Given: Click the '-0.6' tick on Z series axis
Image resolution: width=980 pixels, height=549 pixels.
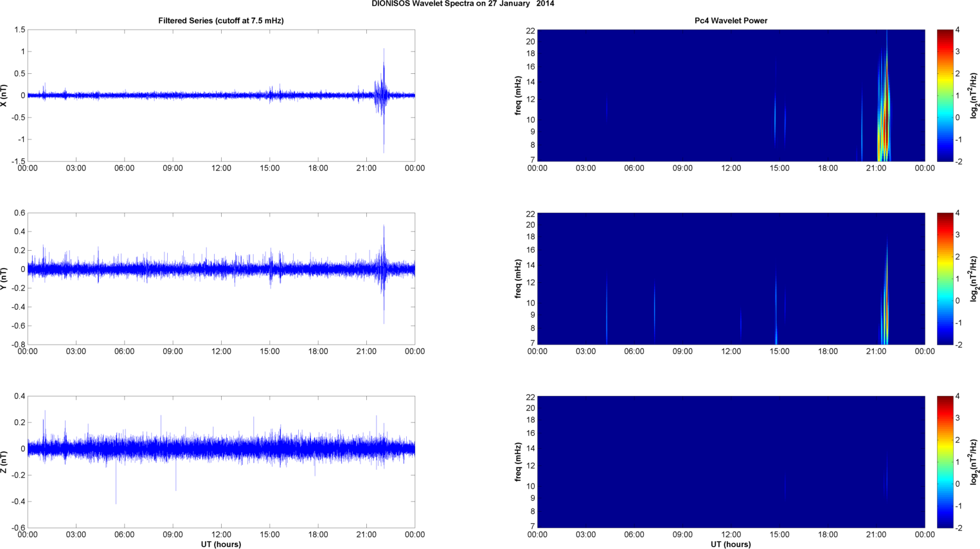Looking at the screenshot, I should [18, 528].
